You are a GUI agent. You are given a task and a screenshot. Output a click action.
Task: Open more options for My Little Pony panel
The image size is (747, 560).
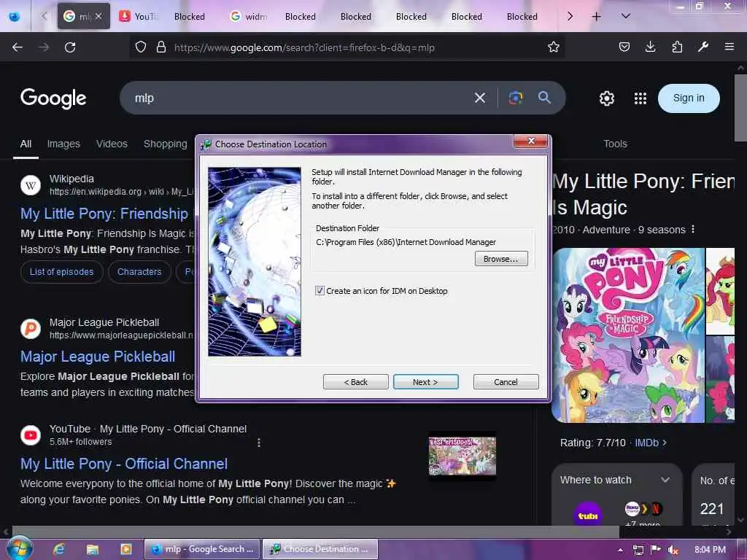[693, 230]
